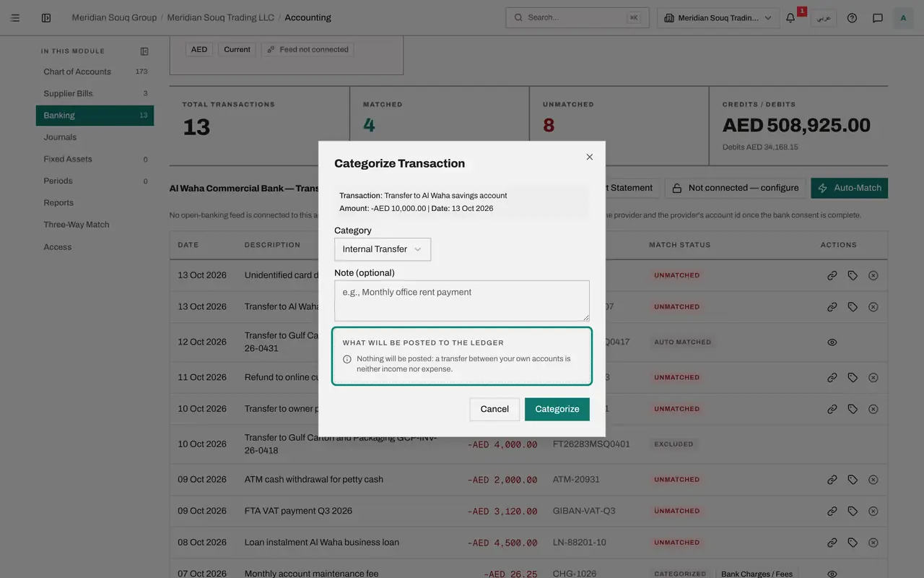Categorize tag icon for Transfer to owner row
The height and width of the screenshot is (578, 924).
(853, 409)
